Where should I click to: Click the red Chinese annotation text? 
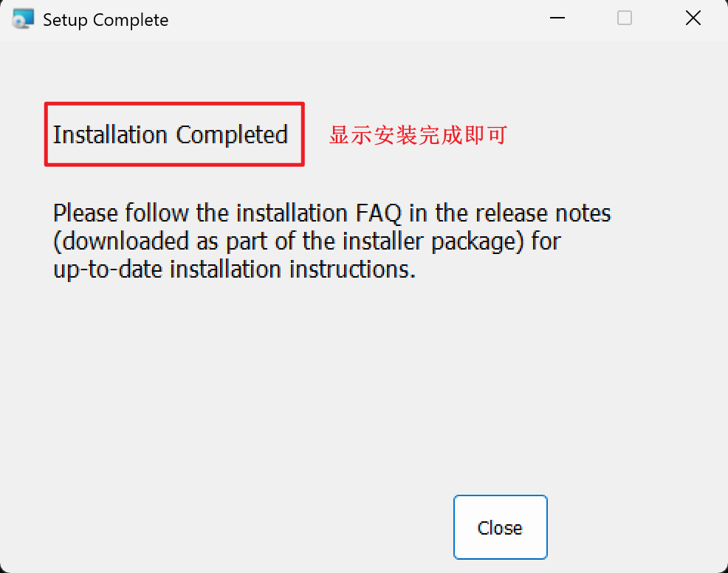click(417, 135)
